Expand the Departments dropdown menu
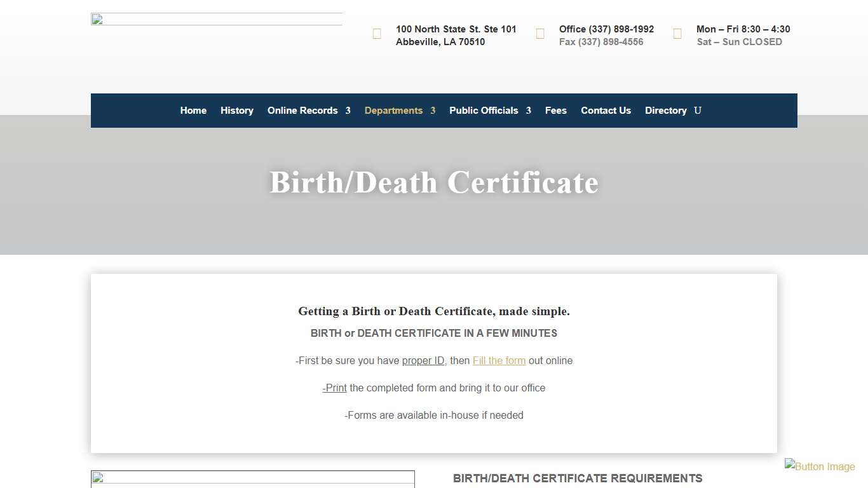Image resolution: width=868 pixels, height=488 pixels. [x=393, y=111]
